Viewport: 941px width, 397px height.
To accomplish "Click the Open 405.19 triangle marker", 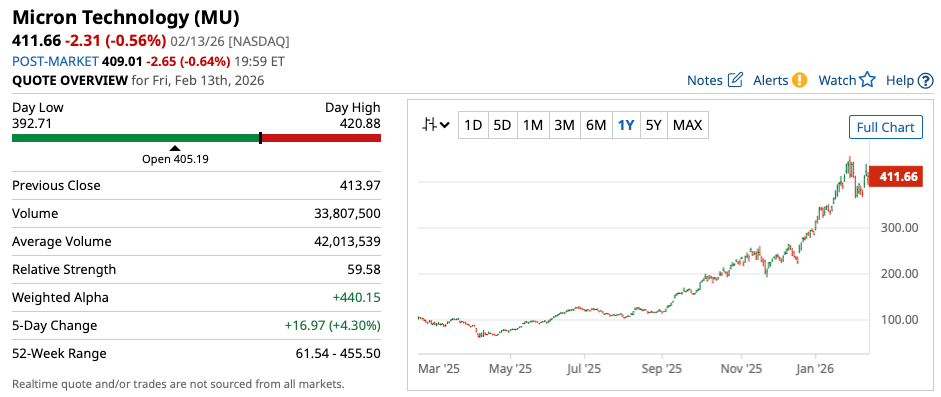I will click(x=175, y=148).
